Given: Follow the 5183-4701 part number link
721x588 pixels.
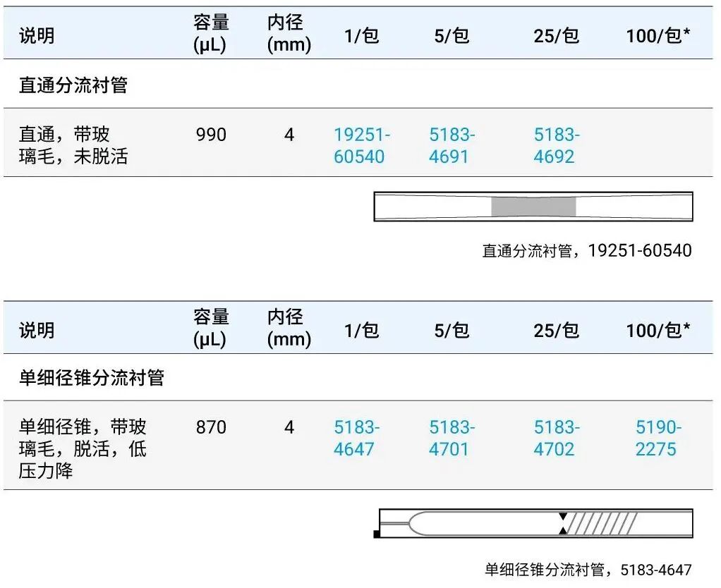Looking at the screenshot, I should [452, 438].
